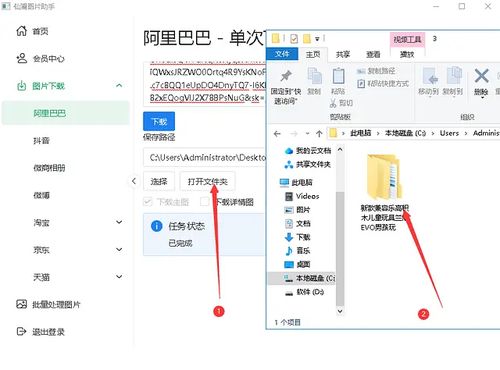Click Explorer forward arrow
Viewport: 500px width, 370px height.
[x=294, y=134]
